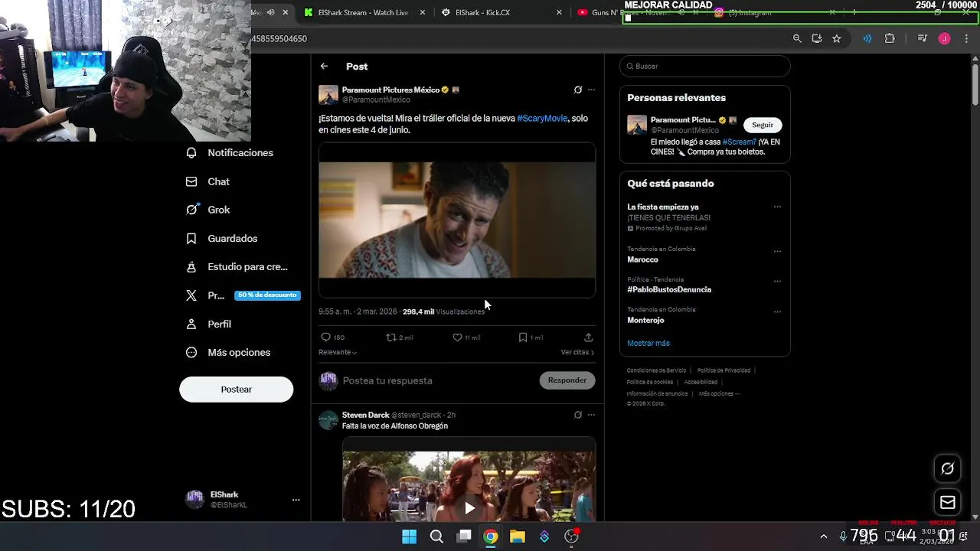Screen dimensions: 980x551
Task: Open the Accesibilidad footer link
Action: click(x=701, y=382)
